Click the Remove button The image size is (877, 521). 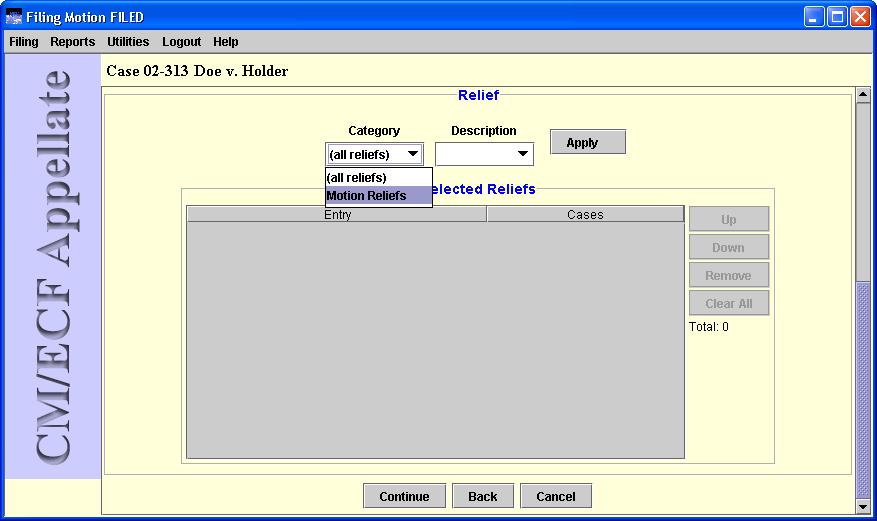point(729,275)
